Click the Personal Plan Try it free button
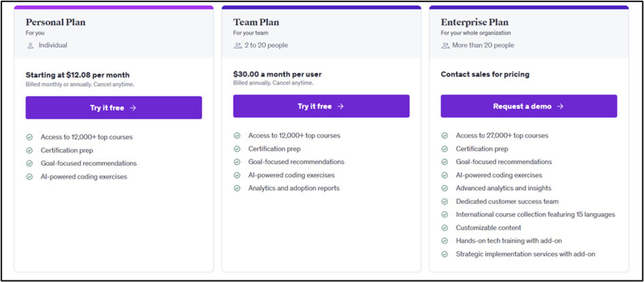 click(114, 108)
